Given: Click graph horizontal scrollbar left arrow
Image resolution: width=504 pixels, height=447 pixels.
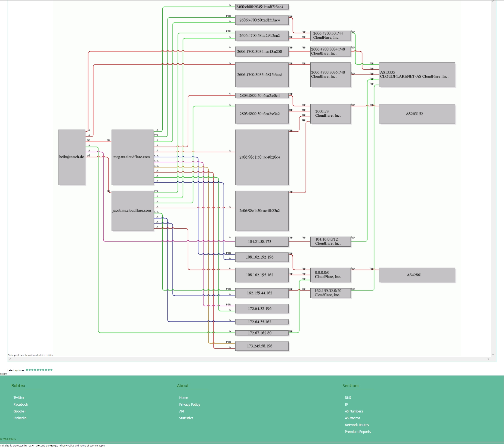Looking at the screenshot, I should coord(10,359).
